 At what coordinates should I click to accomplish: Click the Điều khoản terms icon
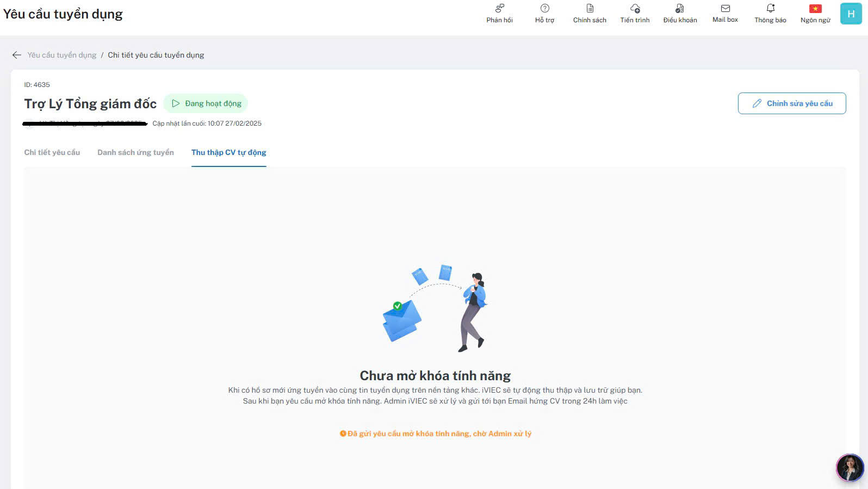[680, 9]
